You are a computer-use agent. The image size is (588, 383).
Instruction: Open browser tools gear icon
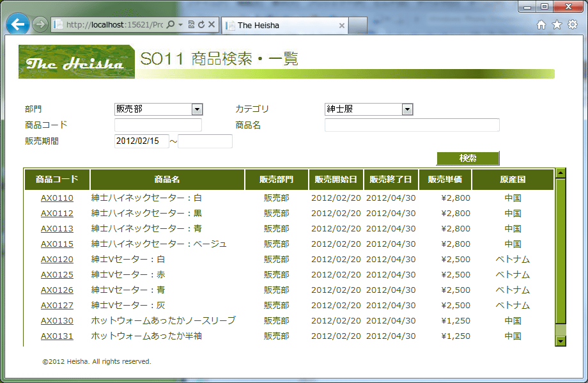pyautogui.click(x=573, y=25)
